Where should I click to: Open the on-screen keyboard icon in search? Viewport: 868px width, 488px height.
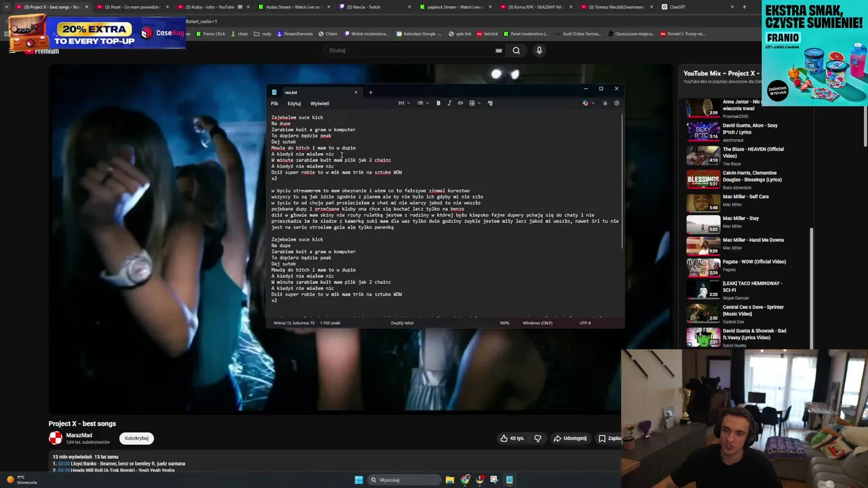click(498, 50)
